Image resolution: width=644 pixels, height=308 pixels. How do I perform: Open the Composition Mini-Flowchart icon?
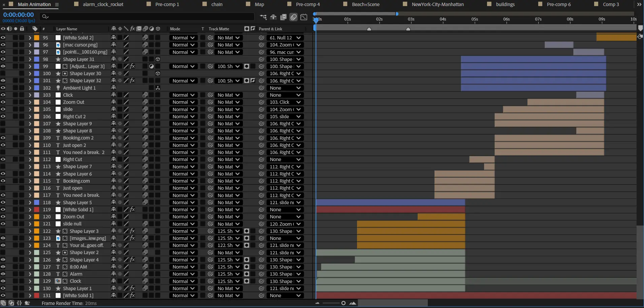(263, 17)
